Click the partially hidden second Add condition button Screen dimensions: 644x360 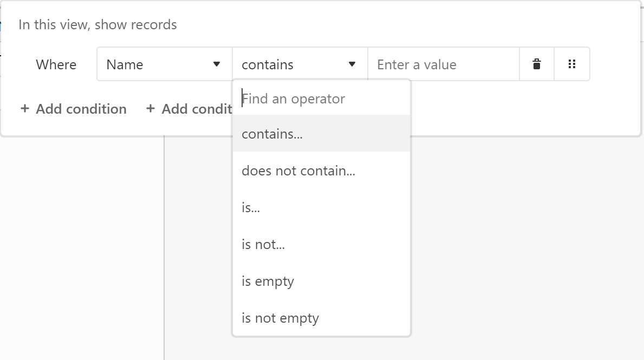point(196,109)
